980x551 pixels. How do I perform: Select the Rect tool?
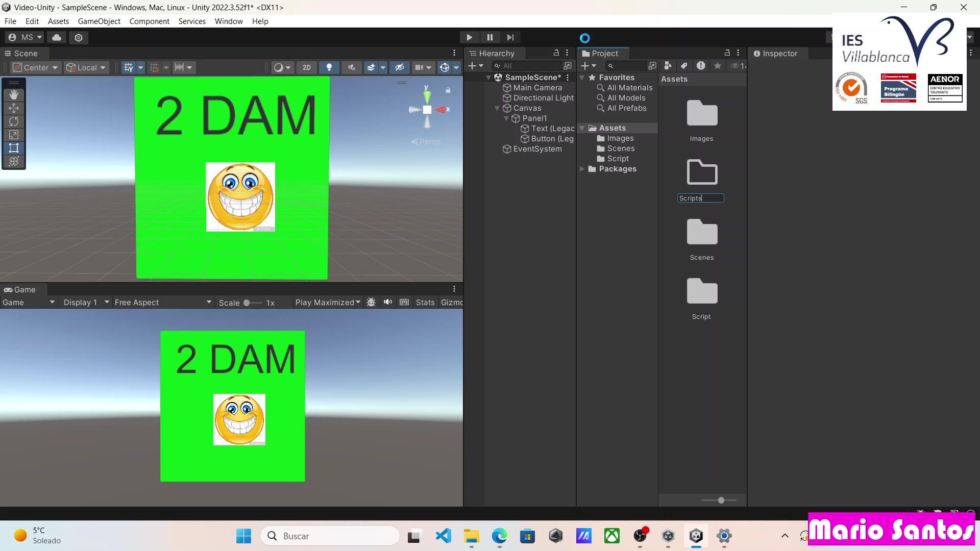coord(14,148)
